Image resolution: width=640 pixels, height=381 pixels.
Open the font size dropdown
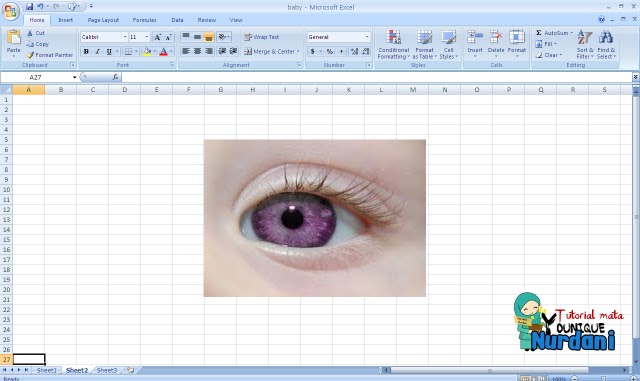click(147, 37)
